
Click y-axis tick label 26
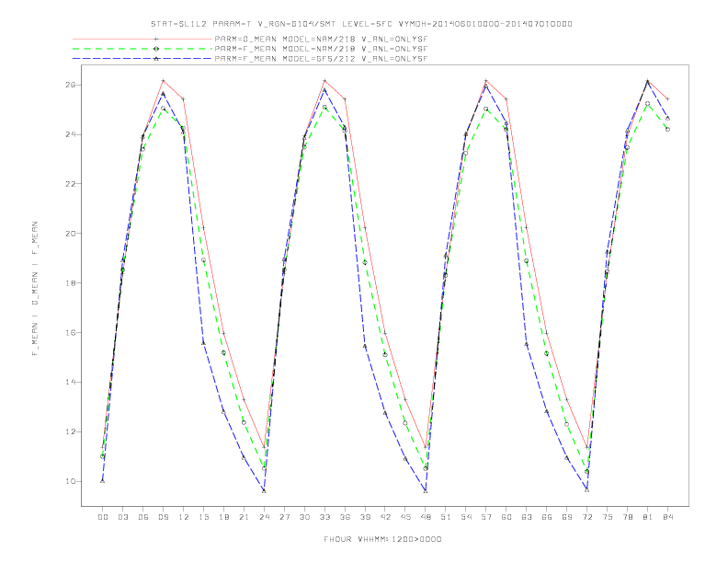coord(71,85)
